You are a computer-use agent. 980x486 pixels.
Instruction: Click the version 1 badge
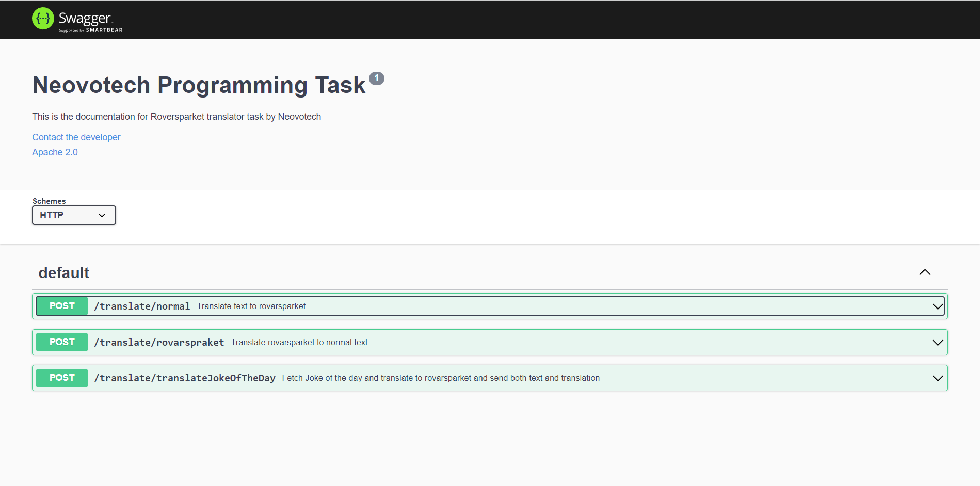tap(377, 78)
